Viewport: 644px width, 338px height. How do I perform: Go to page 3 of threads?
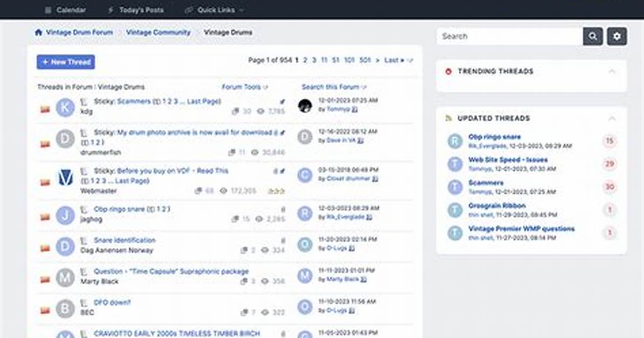point(314,60)
